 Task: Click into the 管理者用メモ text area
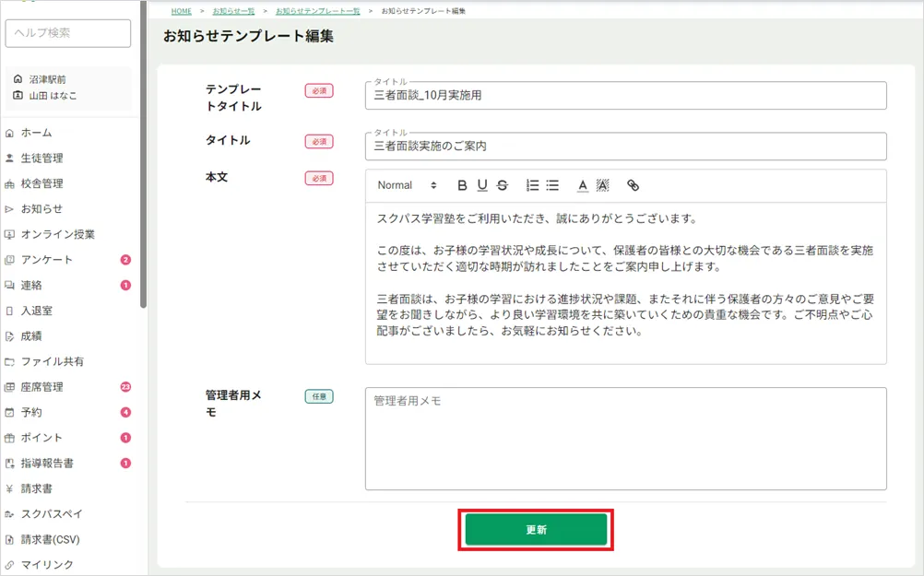626,438
